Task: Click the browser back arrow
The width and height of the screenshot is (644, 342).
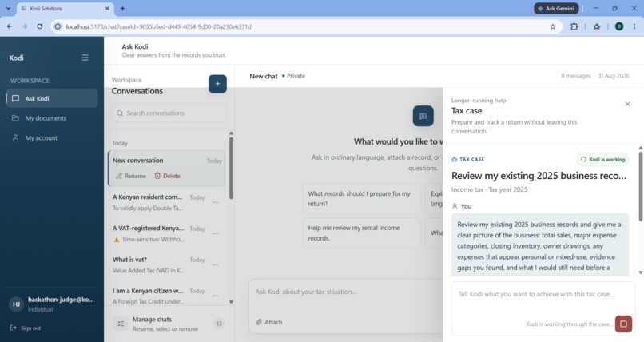Action: point(10,26)
